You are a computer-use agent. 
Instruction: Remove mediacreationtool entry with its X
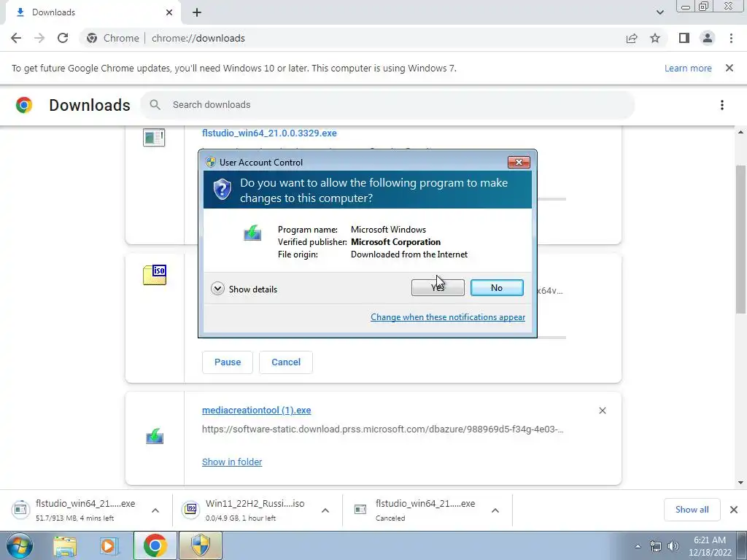point(602,411)
